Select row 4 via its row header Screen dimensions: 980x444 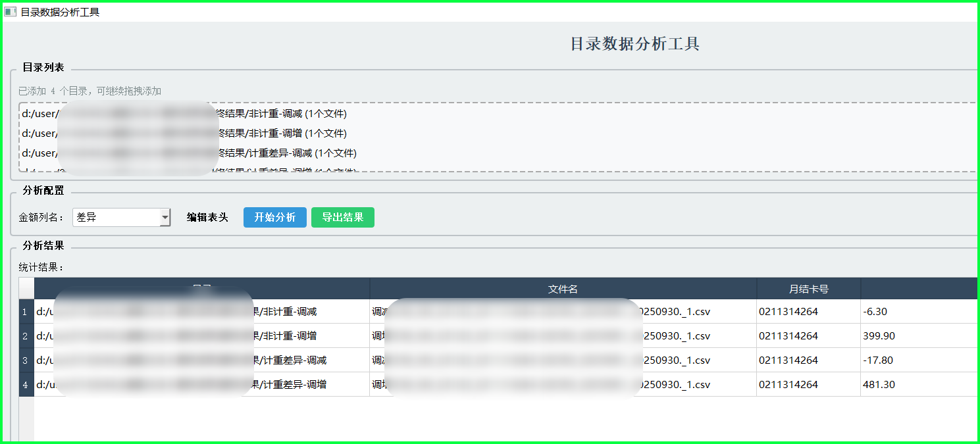pos(26,385)
